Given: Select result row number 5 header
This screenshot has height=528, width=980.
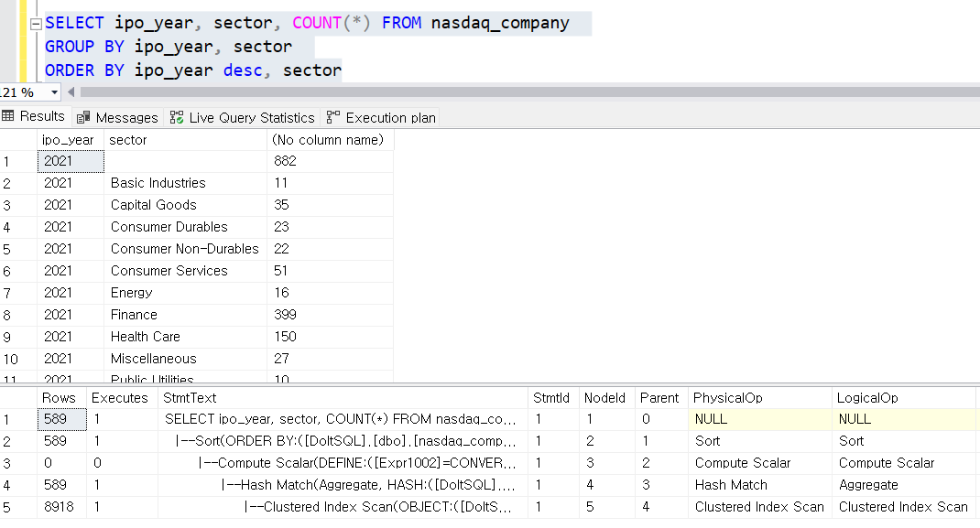Looking at the screenshot, I should click(x=18, y=249).
